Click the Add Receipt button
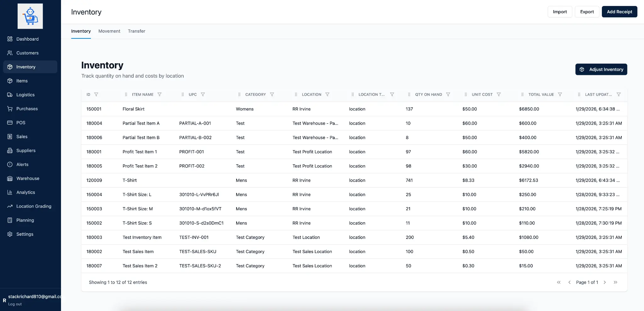 click(x=619, y=12)
